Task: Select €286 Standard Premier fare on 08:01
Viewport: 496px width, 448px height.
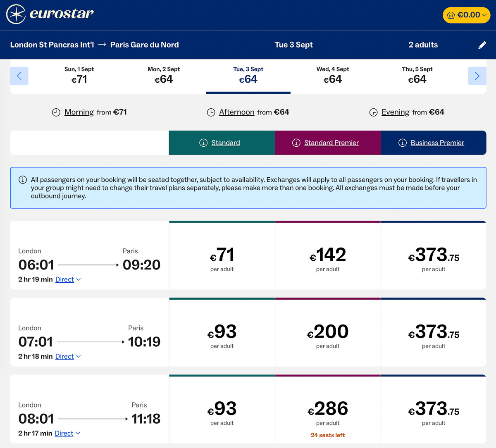Action: 328,410
